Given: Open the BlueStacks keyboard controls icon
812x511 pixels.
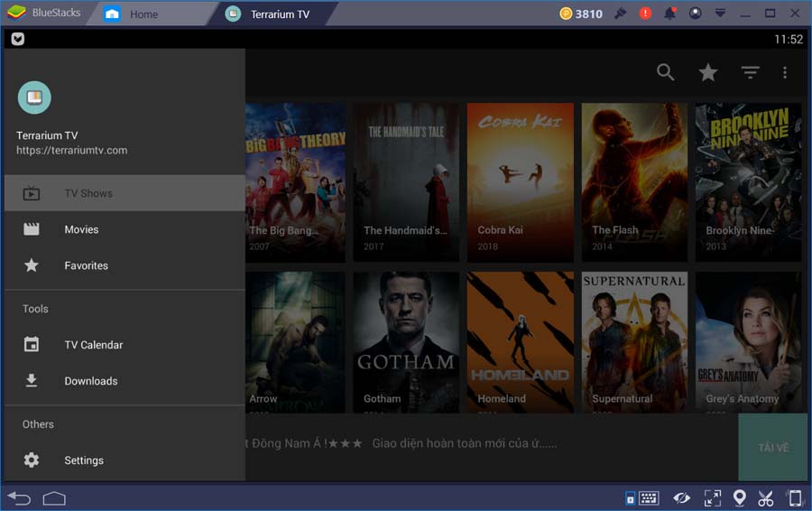Looking at the screenshot, I should point(649,498).
